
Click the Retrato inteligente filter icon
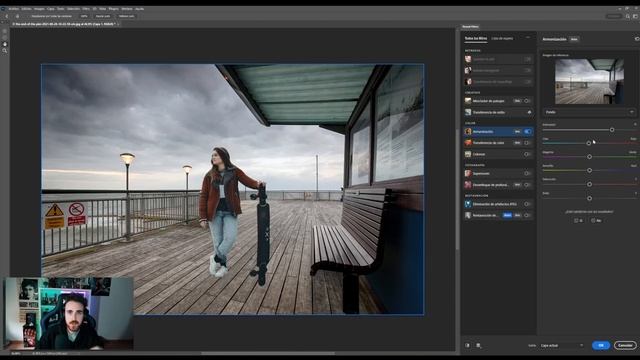(468, 71)
